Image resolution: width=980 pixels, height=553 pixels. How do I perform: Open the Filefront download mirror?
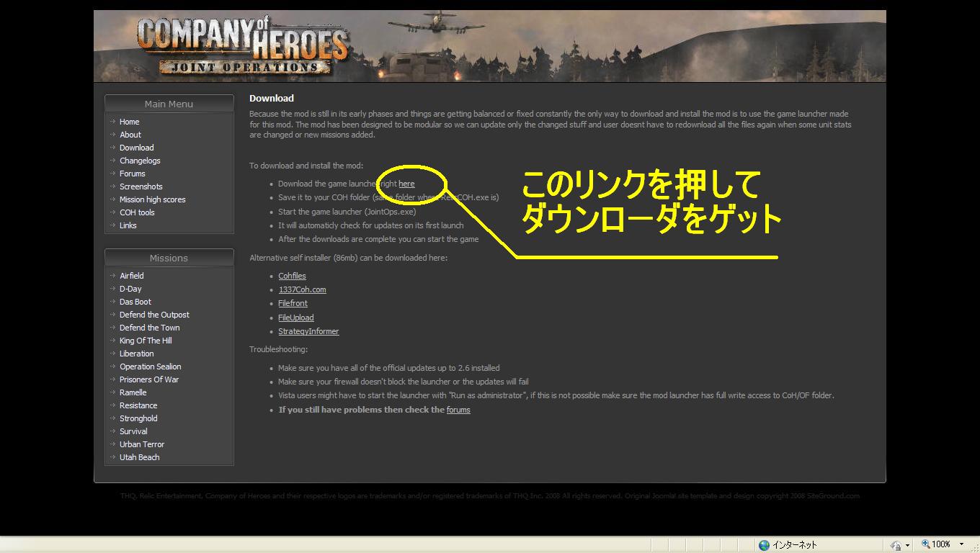(293, 303)
